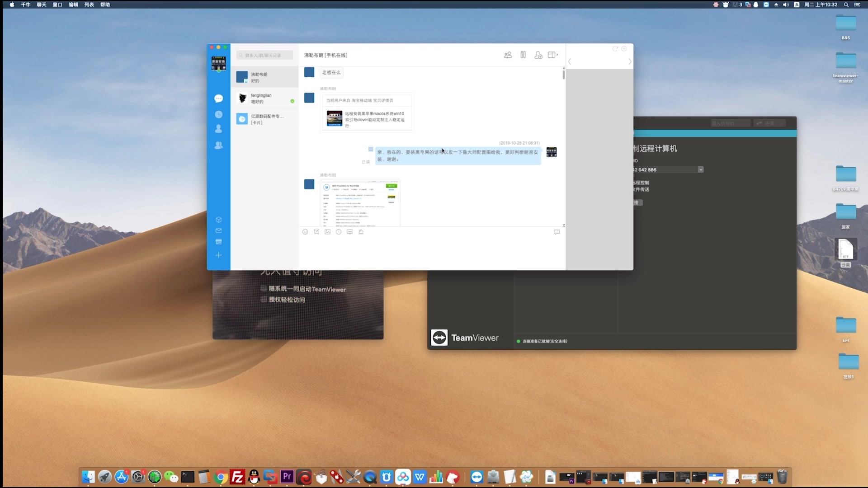Open the 列表 menu in menu bar
The width and height of the screenshot is (868, 488).
(89, 5)
